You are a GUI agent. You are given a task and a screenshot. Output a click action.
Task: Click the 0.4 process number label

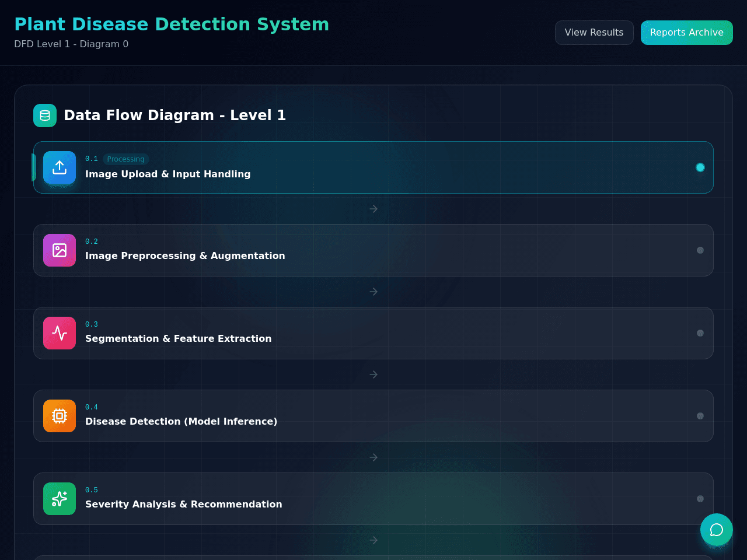(92, 407)
